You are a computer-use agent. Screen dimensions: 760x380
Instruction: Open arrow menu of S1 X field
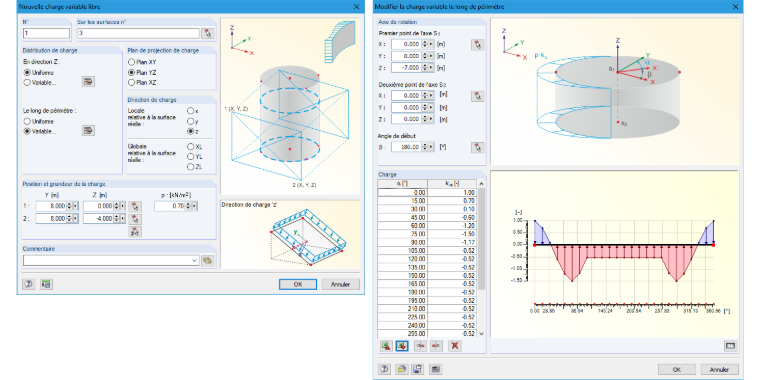(x=430, y=45)
